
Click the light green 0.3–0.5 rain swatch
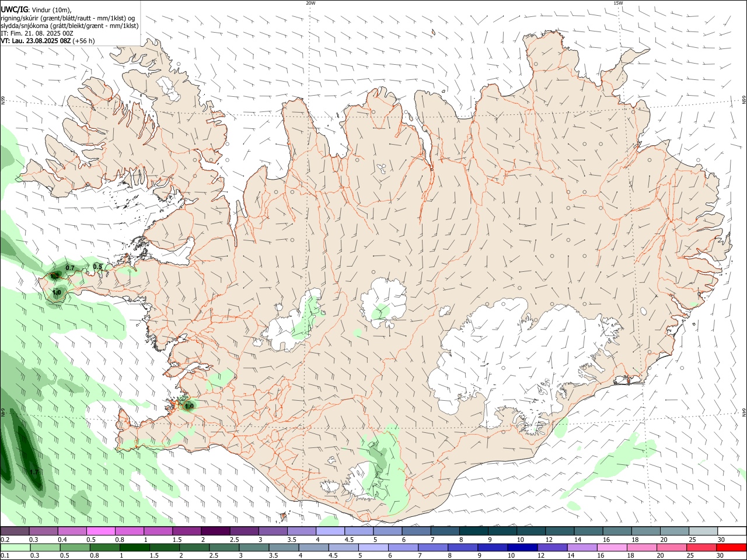[x=45, y=548]
